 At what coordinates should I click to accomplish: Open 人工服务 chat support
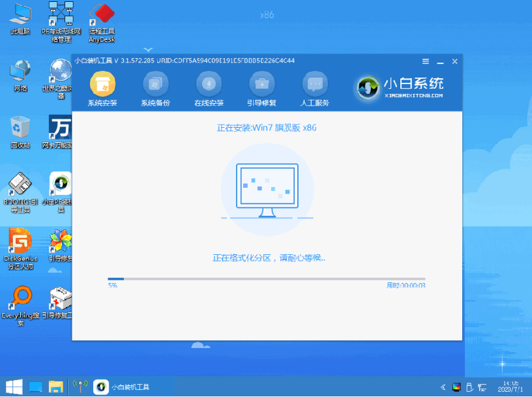(314, 84)
